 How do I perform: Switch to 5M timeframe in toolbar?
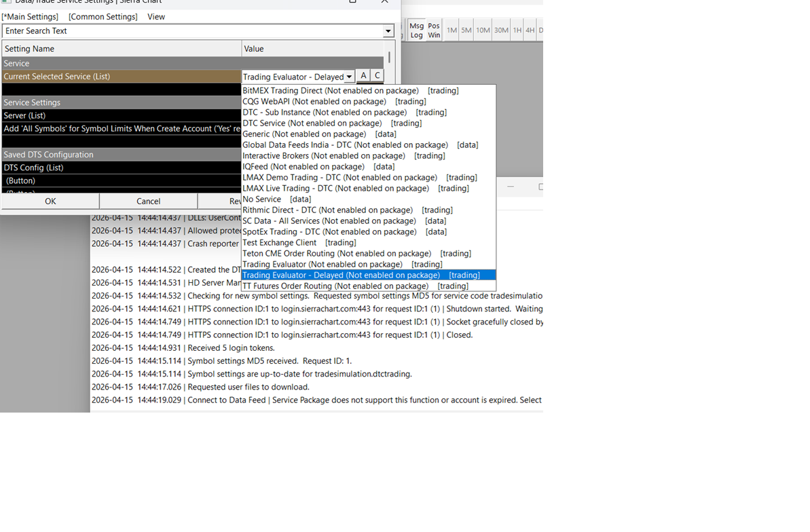pos(466,31)
